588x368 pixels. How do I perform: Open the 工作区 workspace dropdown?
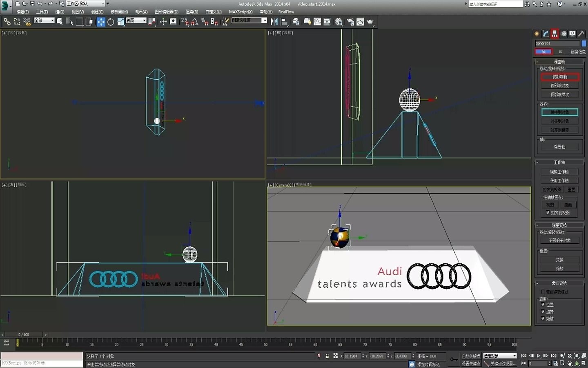click(x=86, y=3)
